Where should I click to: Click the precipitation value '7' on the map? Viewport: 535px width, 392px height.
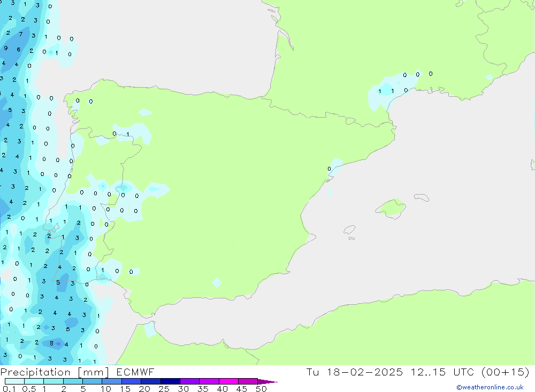click(21, 34)
